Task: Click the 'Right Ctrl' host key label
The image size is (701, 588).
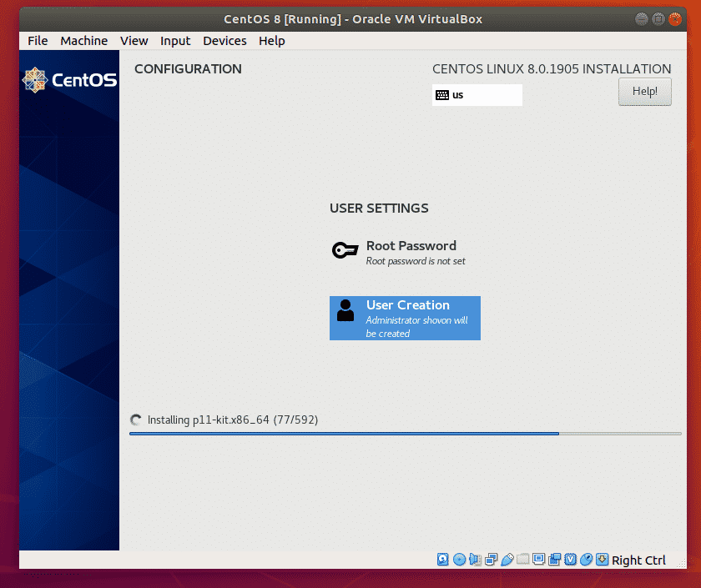Action: click(x=638, y=560)
